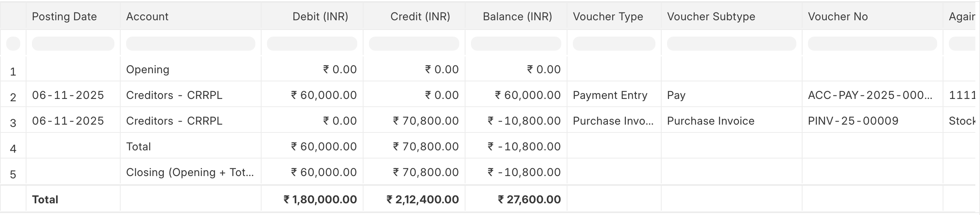Select the Payment Entry voucher type cell
Screen dimensions: 980x215
[x=610, y=95]
